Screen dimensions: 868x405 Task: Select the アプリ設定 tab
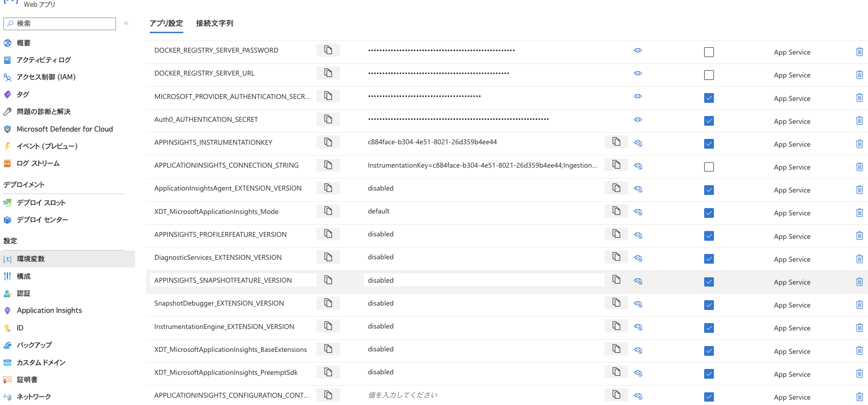click(x=166, y=23)
